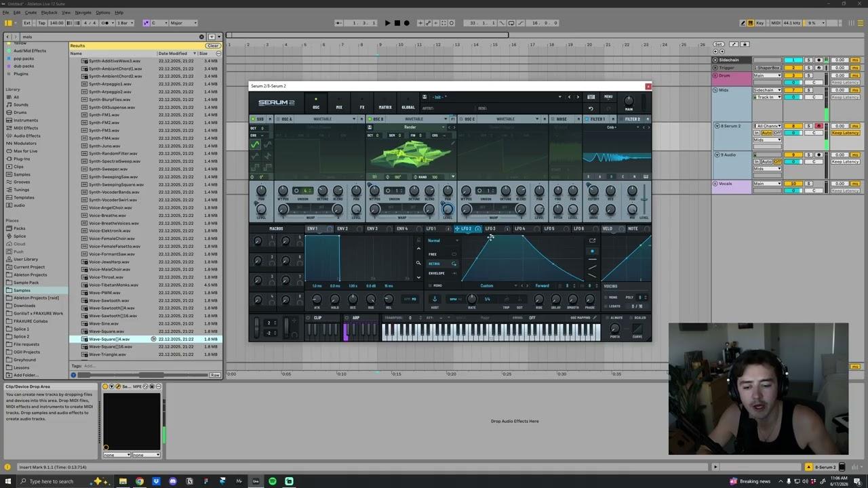The image size is (868, 488).
Task: Arm the arrangement Record button
Action: pyautogui.click(x=406, y=23)
